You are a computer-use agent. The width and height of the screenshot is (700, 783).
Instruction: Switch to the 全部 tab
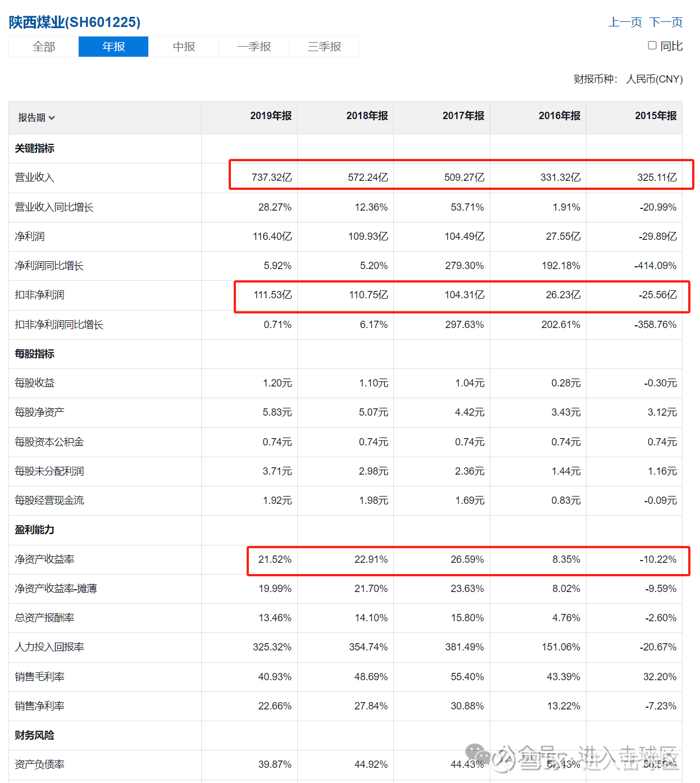point(44,47)
